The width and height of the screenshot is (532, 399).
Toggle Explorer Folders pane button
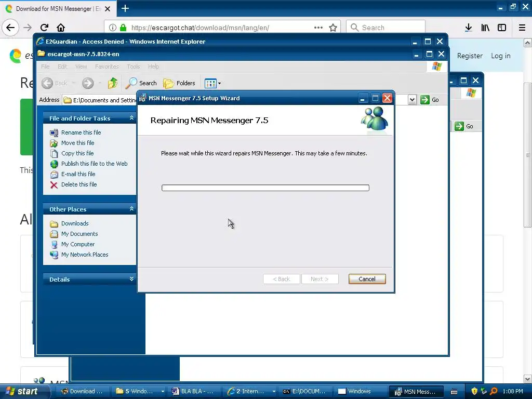coord(179,83)
